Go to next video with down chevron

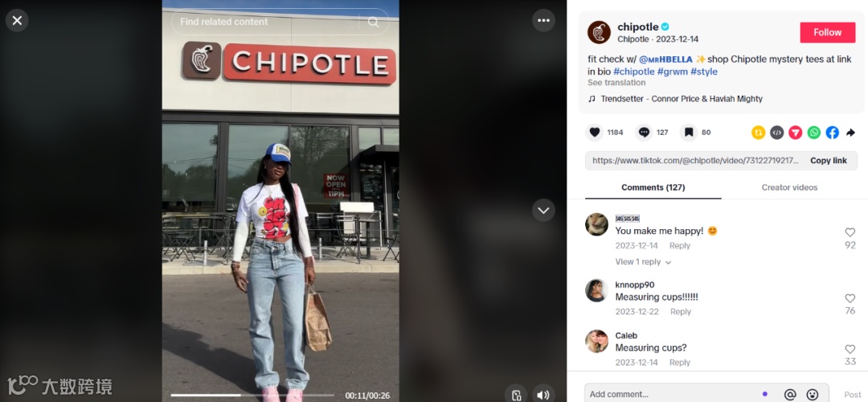tap(543, 211)
